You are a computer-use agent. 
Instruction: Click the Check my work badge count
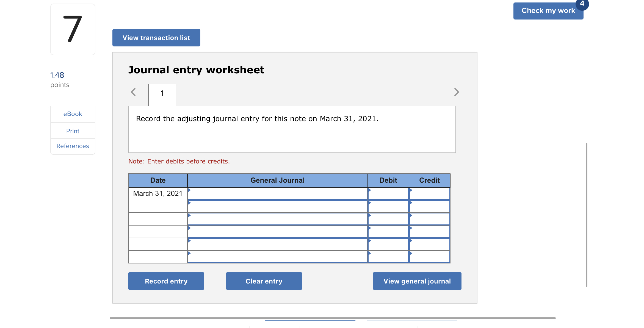[x=582, y=4]
